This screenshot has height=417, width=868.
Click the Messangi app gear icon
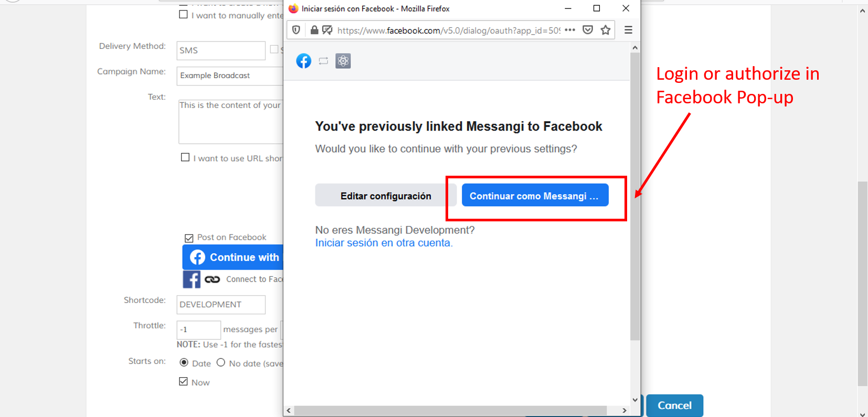[343, 61]
